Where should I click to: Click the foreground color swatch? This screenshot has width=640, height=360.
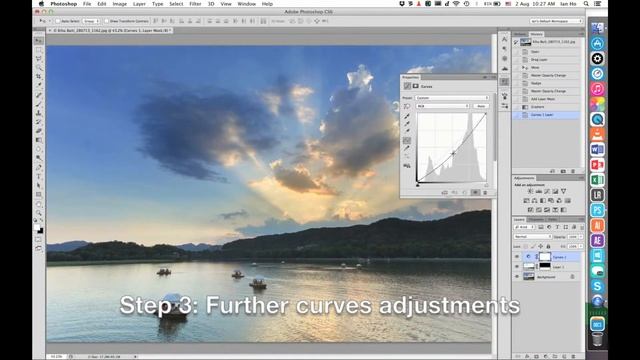tap(37, 227)
